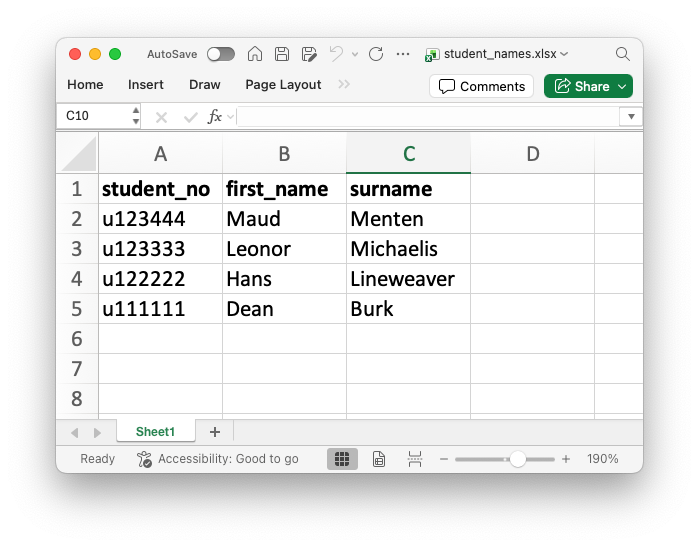Click the previous sheet navigation arrow
The image size is (699, 547).
point(74,432)
